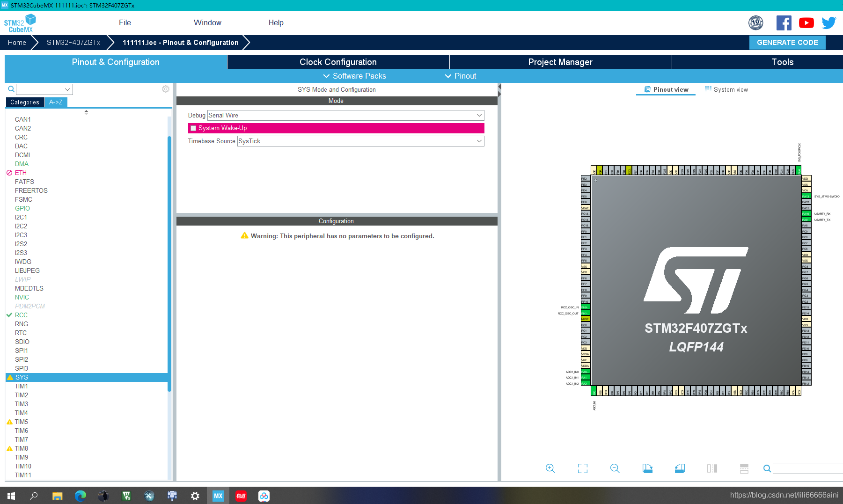This screenshot has width=843, height=504.
Task: Click the zoom out pinout icon
Action: click(615, 468)
